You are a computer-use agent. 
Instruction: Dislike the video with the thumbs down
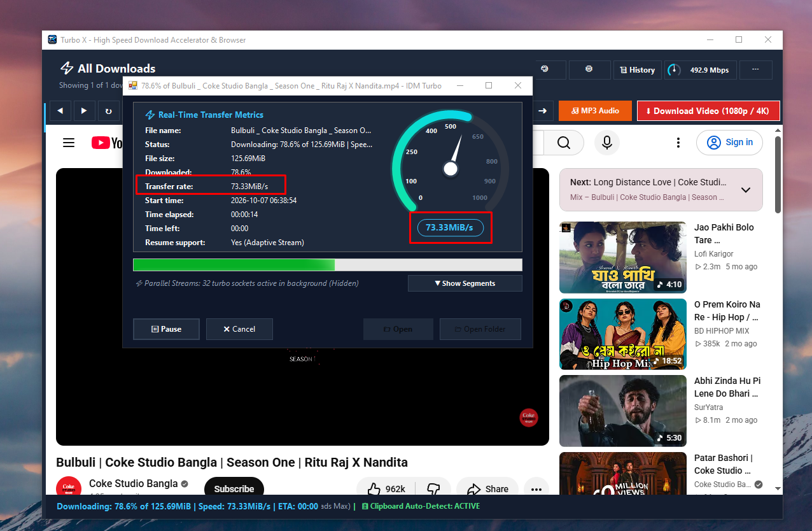433,489
